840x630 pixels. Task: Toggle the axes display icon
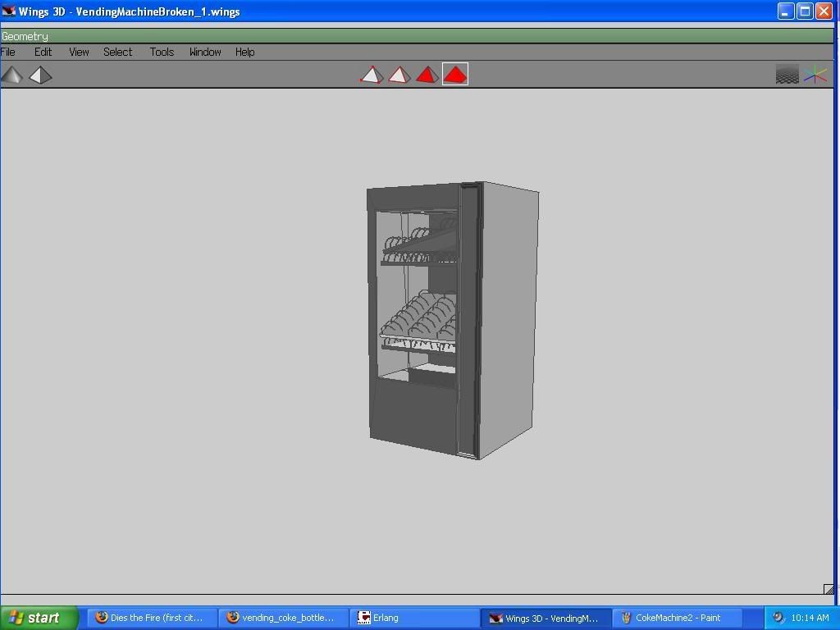click(x=815, y=74)
